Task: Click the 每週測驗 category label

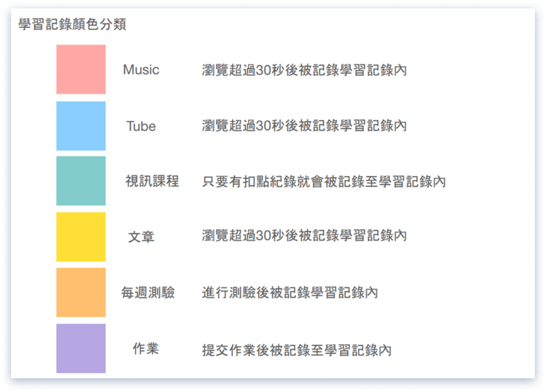Action: [148, 293]
